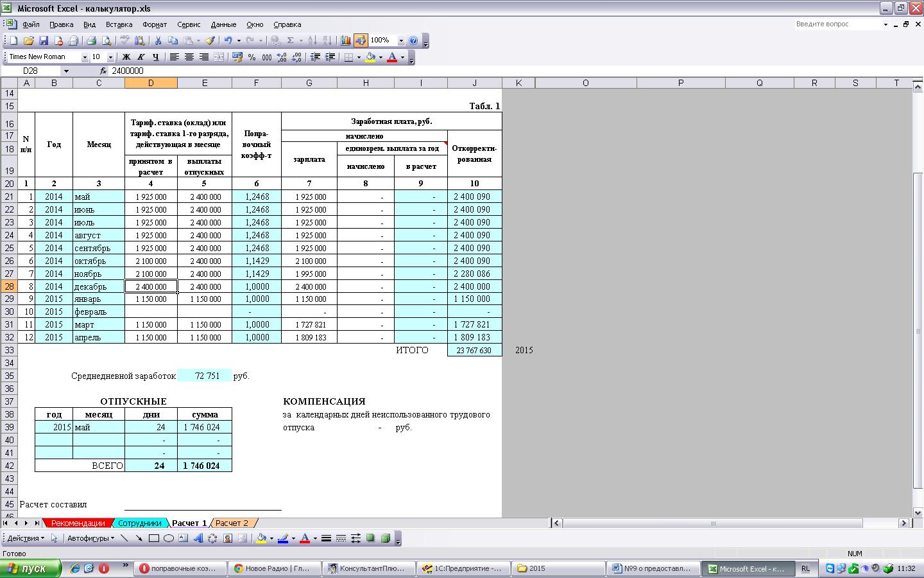Sort ascending A-Z icon
Viewport: 924px width, 578px height.
[312, 40]
